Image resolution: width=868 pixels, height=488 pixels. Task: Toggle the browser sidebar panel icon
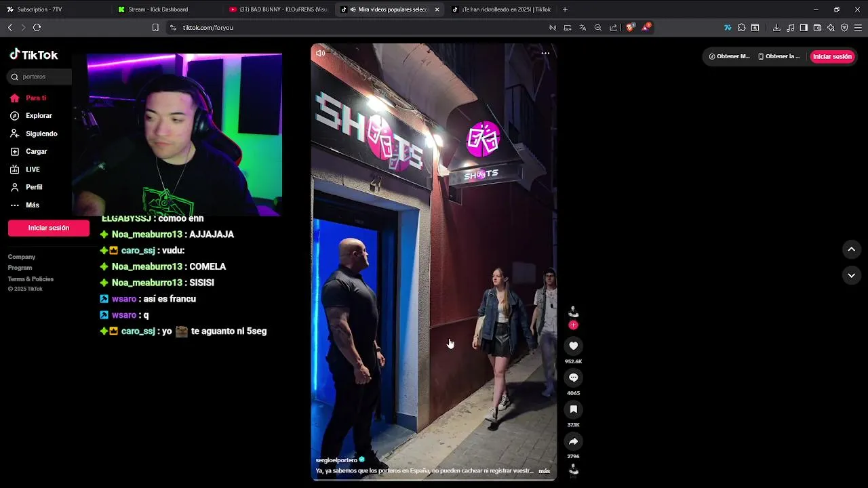coord(804,28)
